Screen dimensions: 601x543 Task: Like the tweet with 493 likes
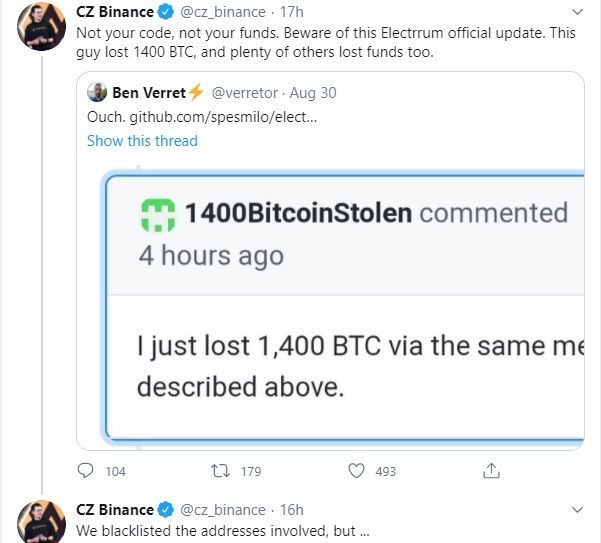tap(356, 471)
